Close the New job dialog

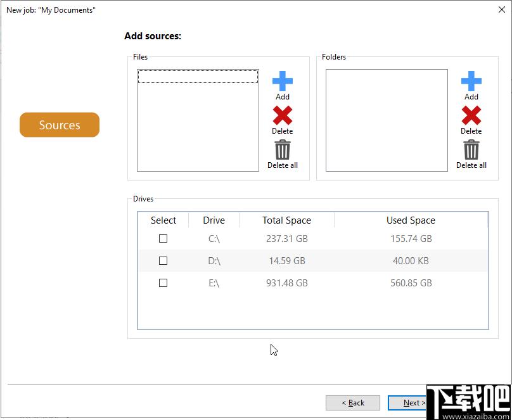[x=502, y=10]
